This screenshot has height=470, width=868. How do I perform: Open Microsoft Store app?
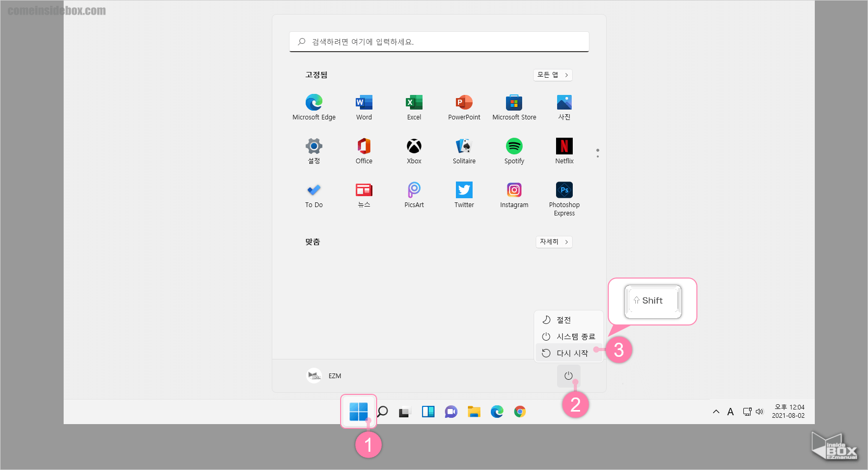point(514,107)
